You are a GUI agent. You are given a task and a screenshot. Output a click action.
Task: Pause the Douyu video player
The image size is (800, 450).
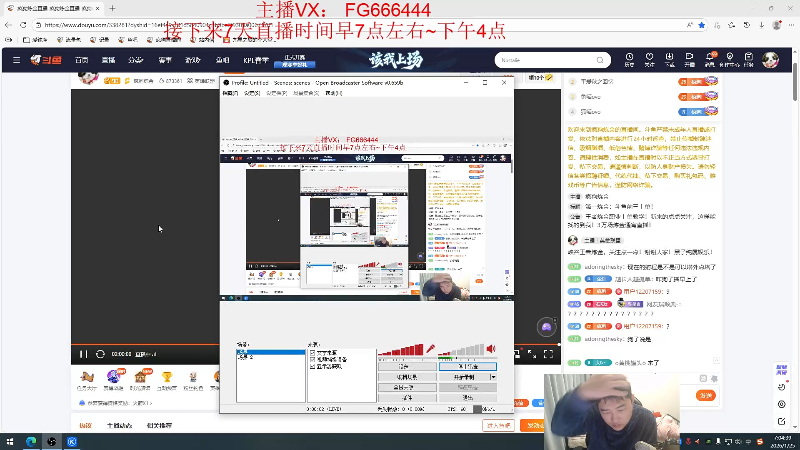click(x=84, y=354)
